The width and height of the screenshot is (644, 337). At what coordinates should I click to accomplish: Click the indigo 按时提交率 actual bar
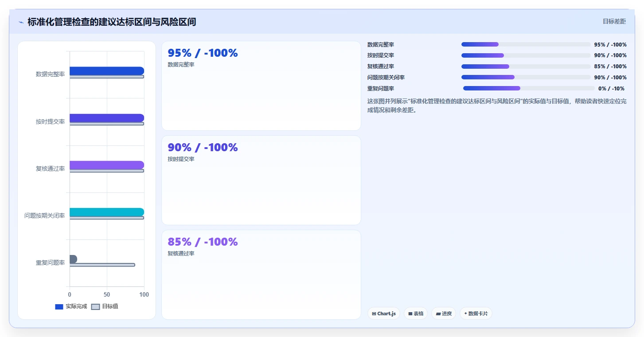(x=107, y=118)
